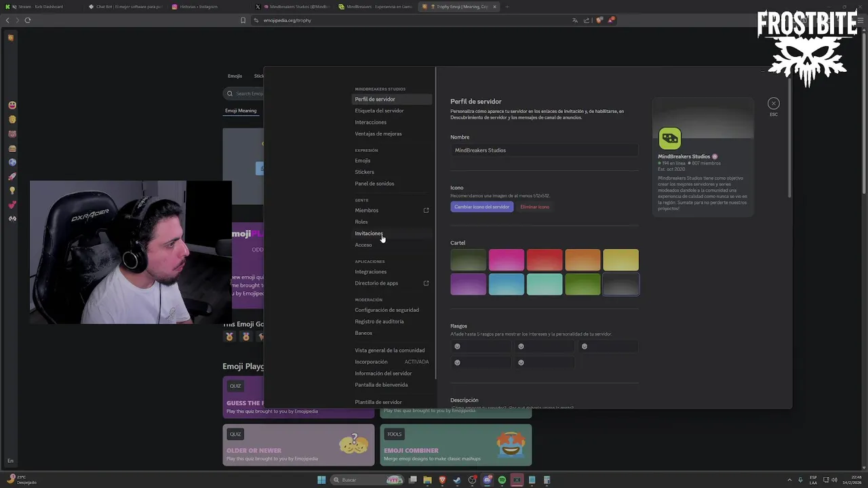
Task: Open the calculator app on the taskbar
Action: [547, 480]
